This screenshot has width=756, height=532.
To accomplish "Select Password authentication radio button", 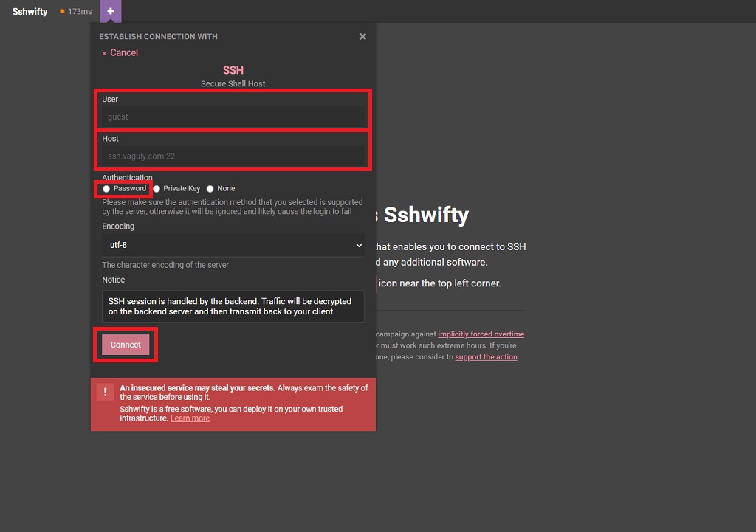I will point(106,189).
